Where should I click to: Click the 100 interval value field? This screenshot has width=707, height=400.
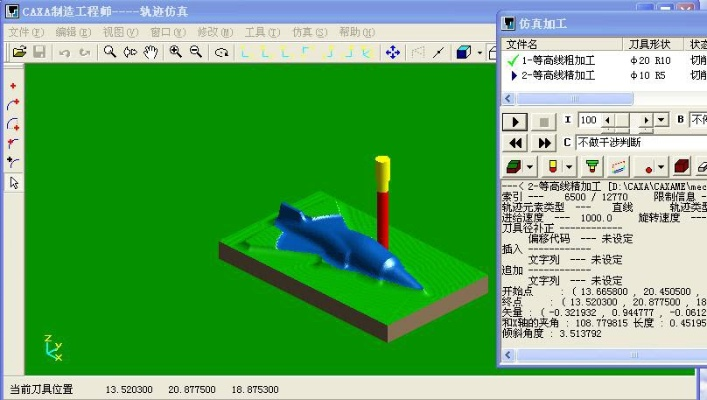(588, 120)
